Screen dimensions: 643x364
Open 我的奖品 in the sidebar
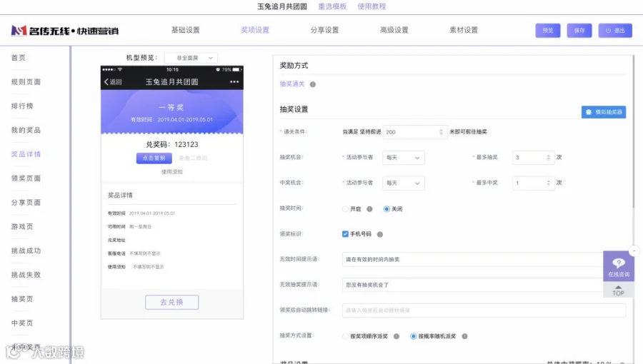coord(26,130)
